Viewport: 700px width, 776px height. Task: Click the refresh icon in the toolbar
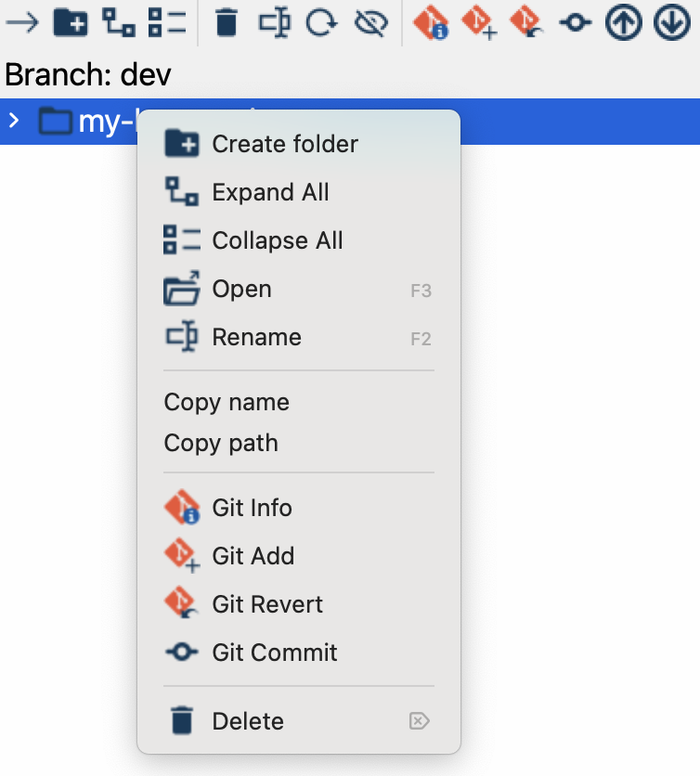click(x=321, y=22)
